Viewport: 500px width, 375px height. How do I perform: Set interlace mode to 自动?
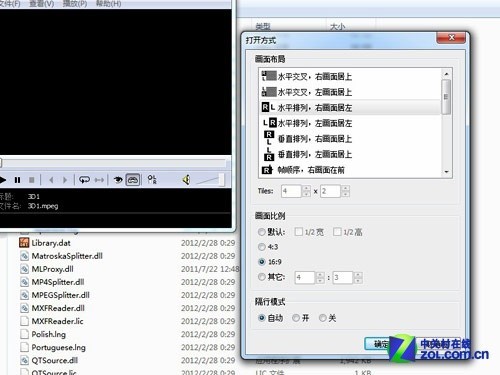(x=262, y=318)
